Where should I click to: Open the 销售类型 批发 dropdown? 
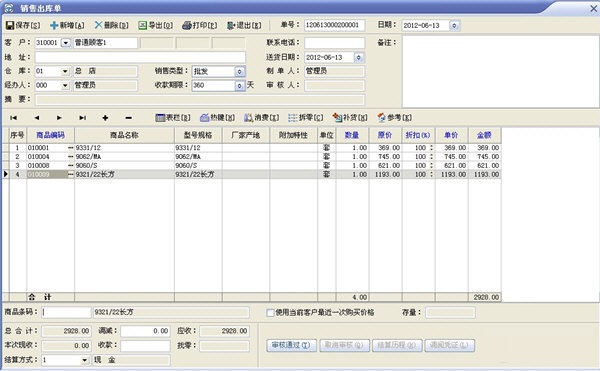pos(240,72)
